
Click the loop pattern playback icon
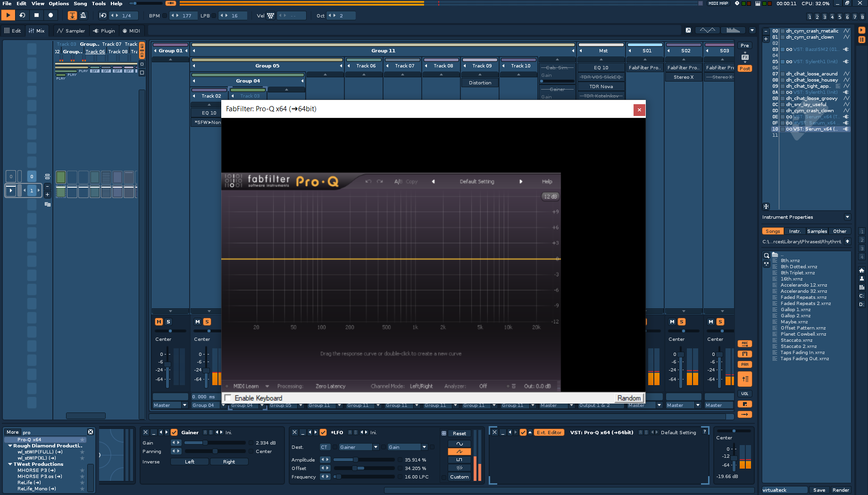[x=22, y=15]
